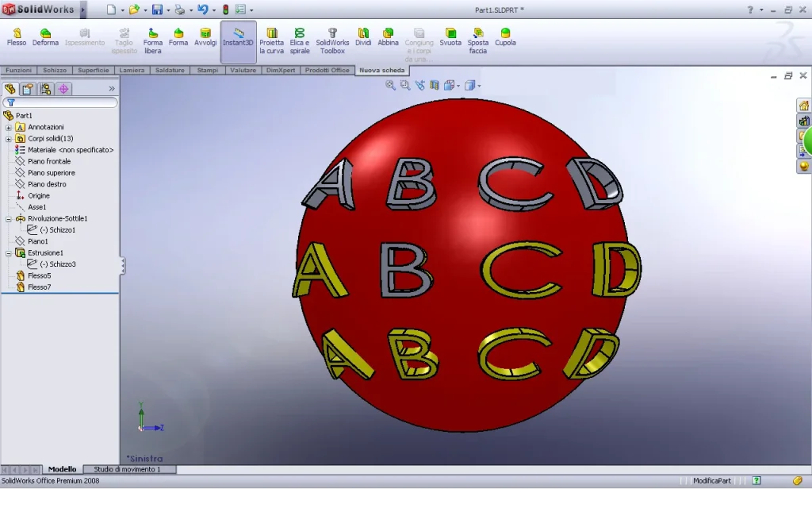Switch to the Saldature tab
This screenshot has height=508, width=812.
[x=170, y=70]
